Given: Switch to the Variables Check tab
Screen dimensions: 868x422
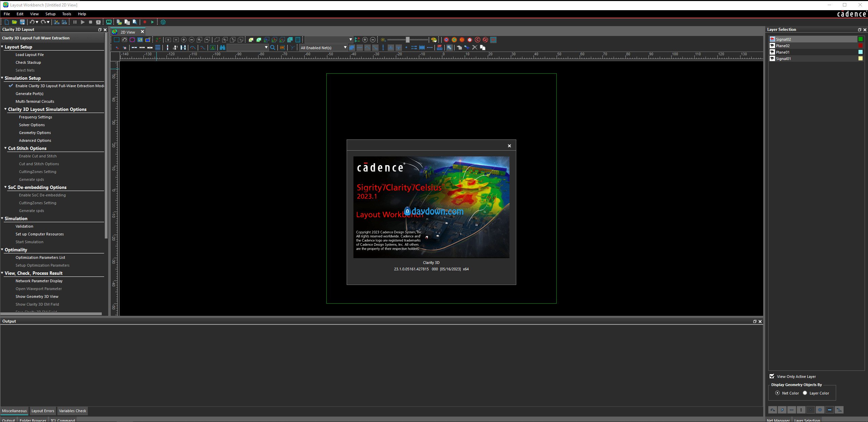Looking at the screenshot, I should (x=73, y=411).
